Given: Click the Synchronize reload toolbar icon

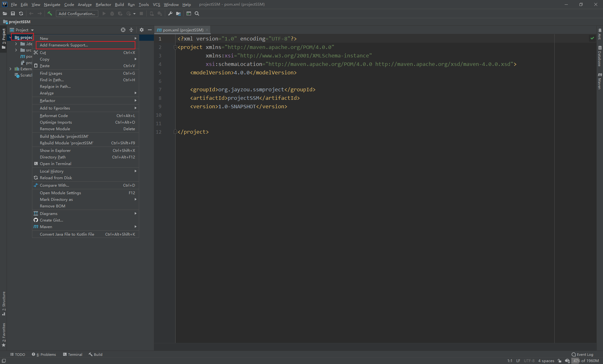Looking at the screenshot, I should [x=21, y=13].
